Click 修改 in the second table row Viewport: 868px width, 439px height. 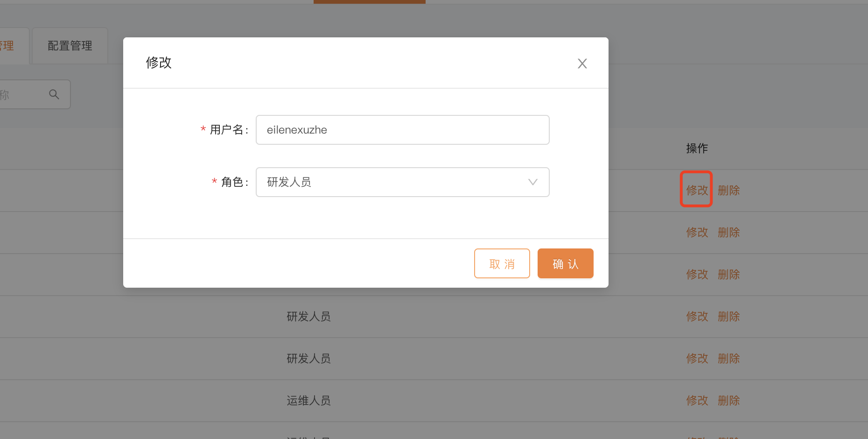tap(697, 232)
